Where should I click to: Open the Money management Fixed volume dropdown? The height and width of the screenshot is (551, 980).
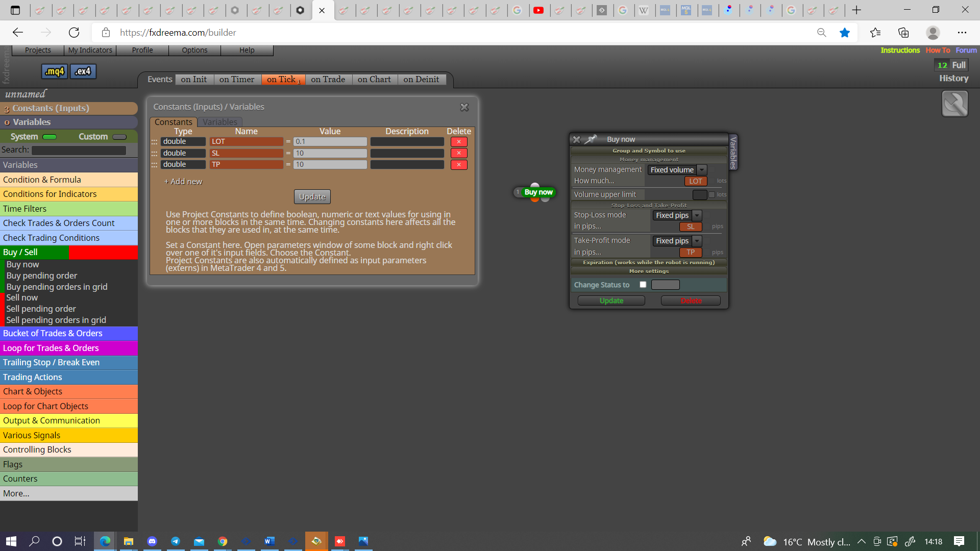pyautogui.click(x=677, y=170)
